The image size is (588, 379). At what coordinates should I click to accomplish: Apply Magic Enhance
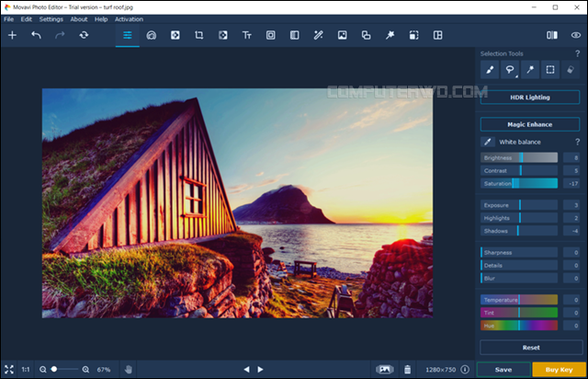click(530, 124)
